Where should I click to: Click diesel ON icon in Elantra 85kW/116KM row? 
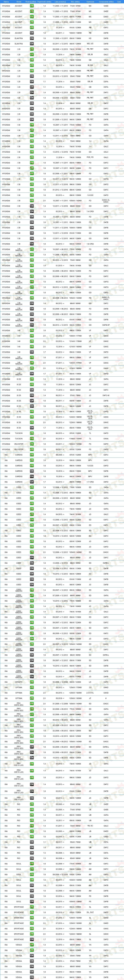point(32,38)
